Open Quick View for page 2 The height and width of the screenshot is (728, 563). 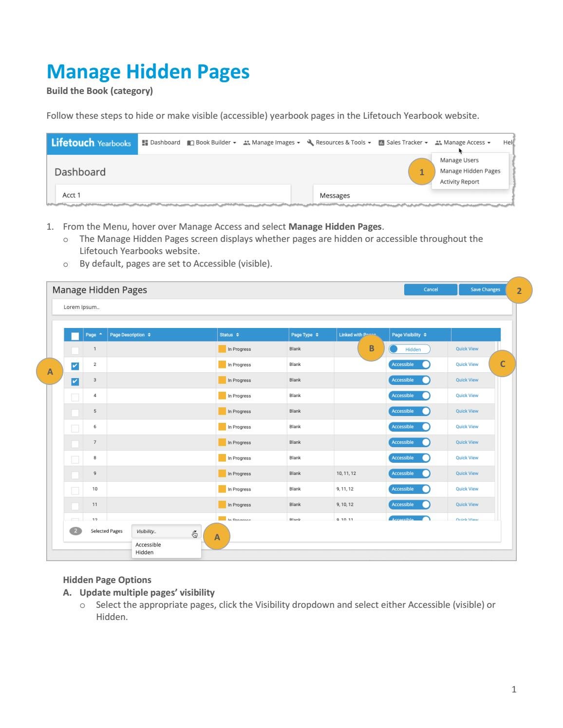466,364
